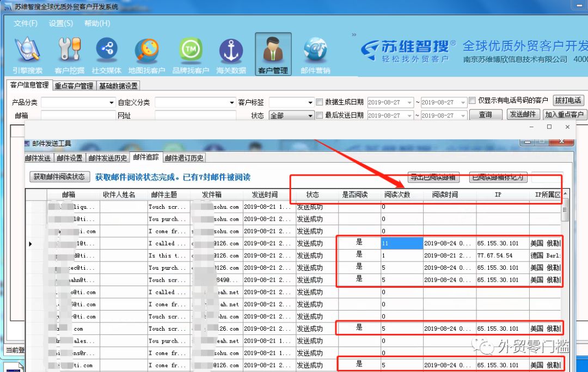Sort by the 收件人姓名 column header
The width and height of the screenshot is (588, 372).
click(124, 194)
